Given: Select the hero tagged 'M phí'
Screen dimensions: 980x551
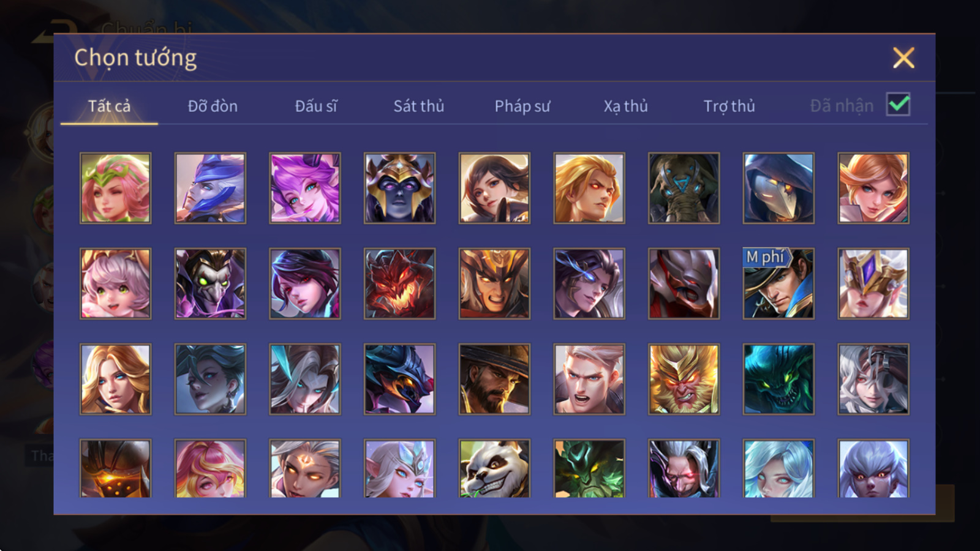Looking at the screenshot, I should point(778,283).
